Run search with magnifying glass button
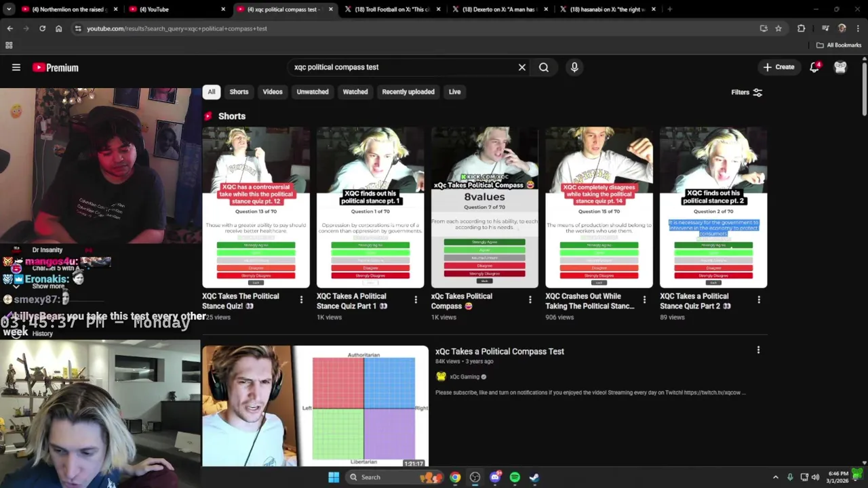 coord(544,67)
